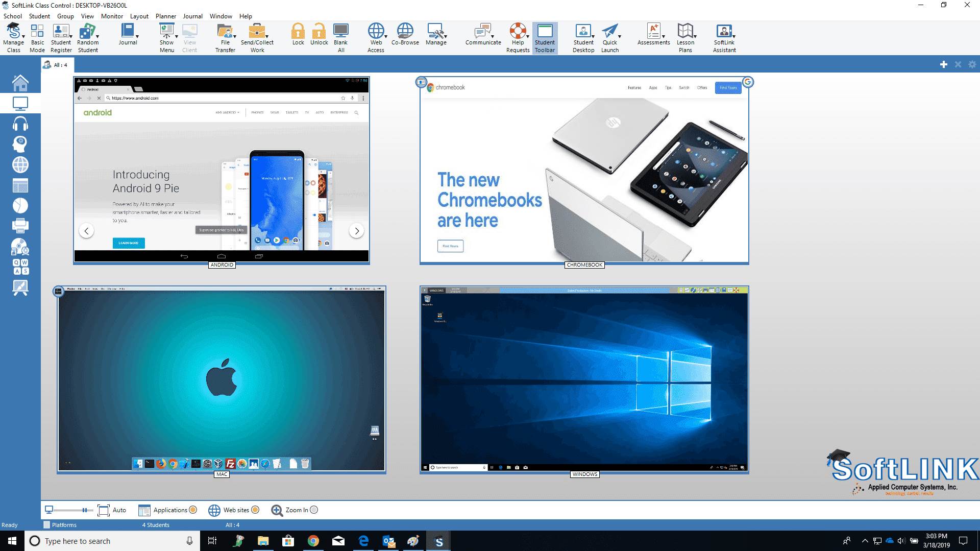The width and height of the screenshot is (980, 551).
Task: Expand the File Transfer dropdown arrow
Action: (235, 37)
